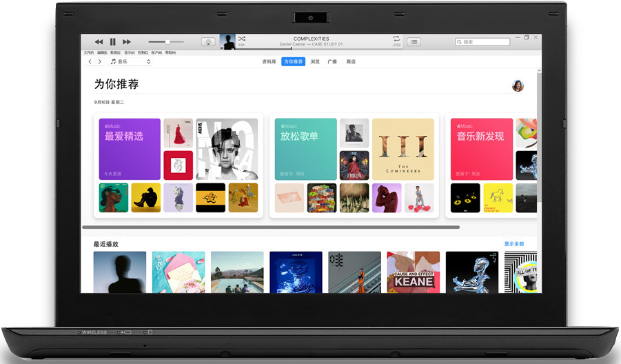Switch to the 商店 tab

coord(351,62)
